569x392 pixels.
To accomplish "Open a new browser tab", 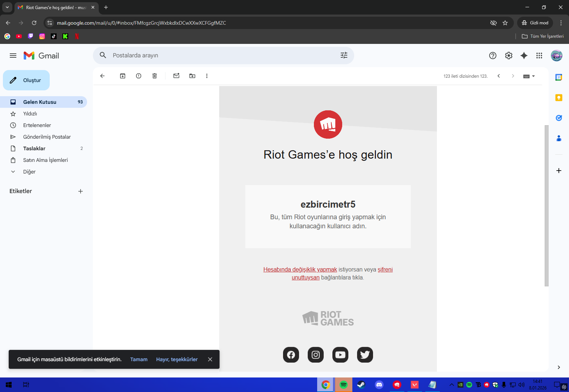I will pos(106,7).
